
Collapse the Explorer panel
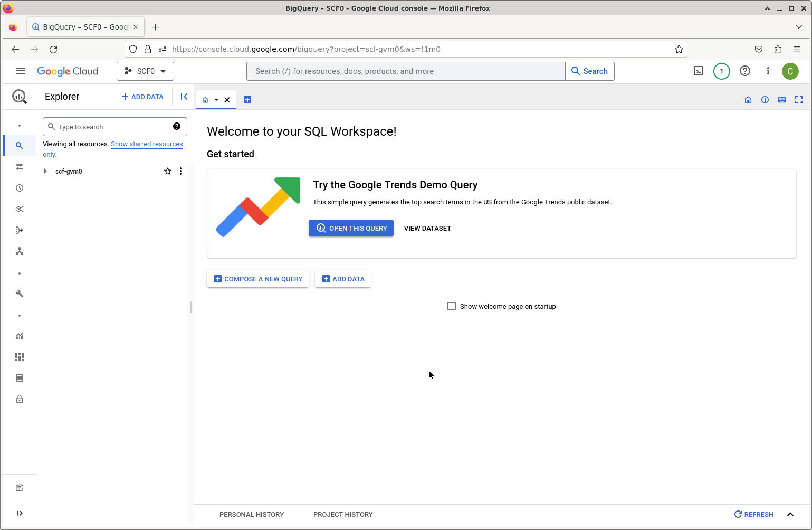[184, 97]
